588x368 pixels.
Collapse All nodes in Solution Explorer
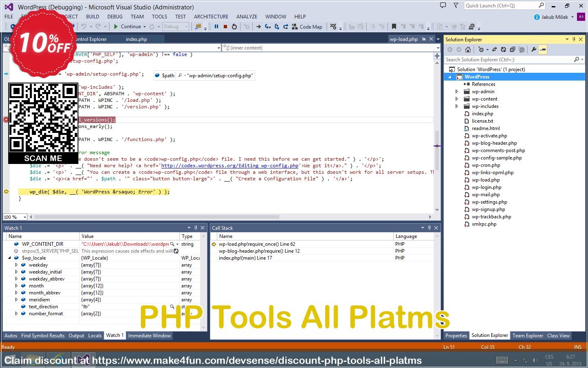(512, 49)
